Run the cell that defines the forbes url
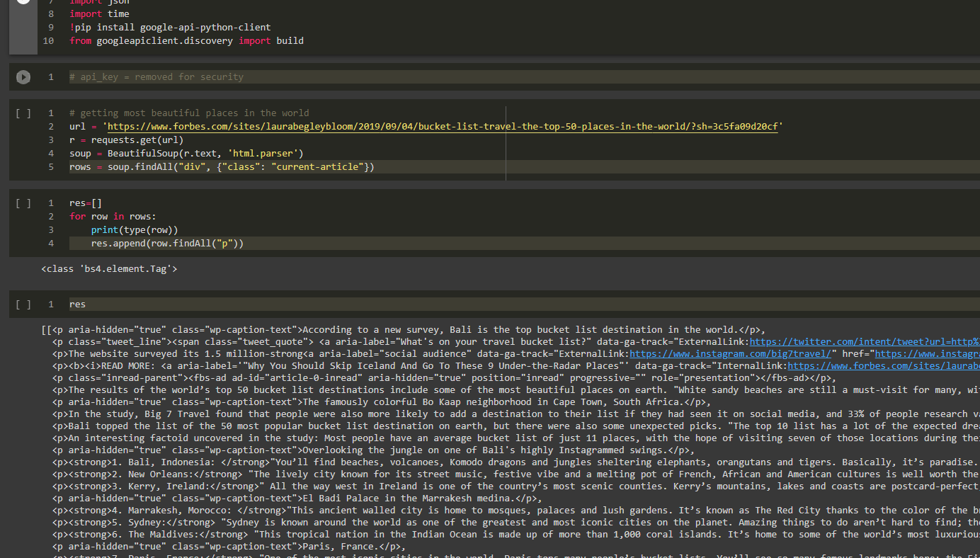The width and height of the screenshot is (980, 558). pos(23,113)
